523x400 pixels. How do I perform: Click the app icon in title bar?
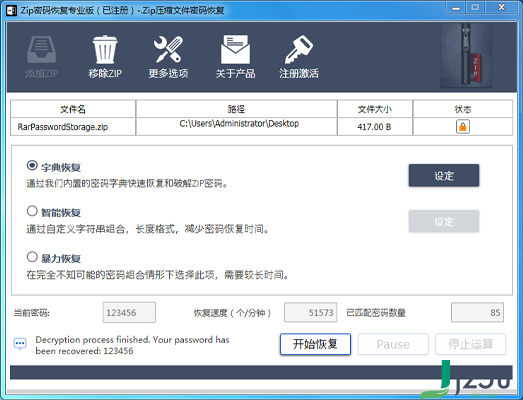click(x=12, y=10)
